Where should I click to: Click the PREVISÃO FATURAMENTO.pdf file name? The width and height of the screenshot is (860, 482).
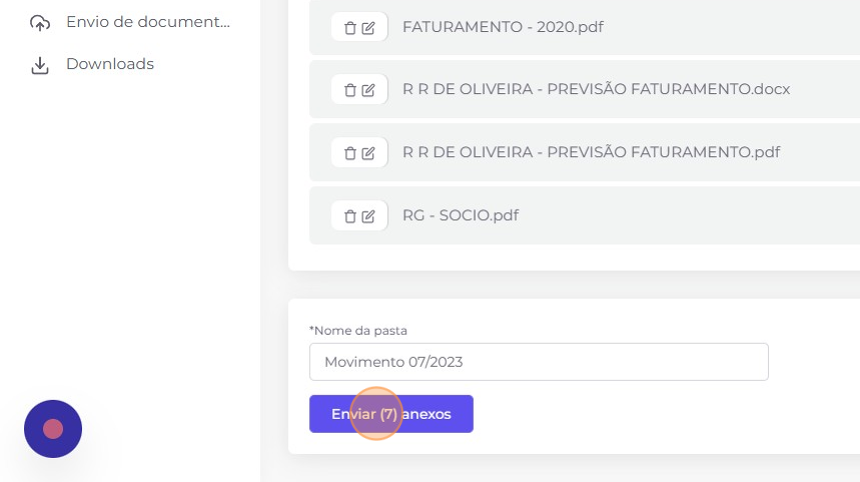(591, 152)
